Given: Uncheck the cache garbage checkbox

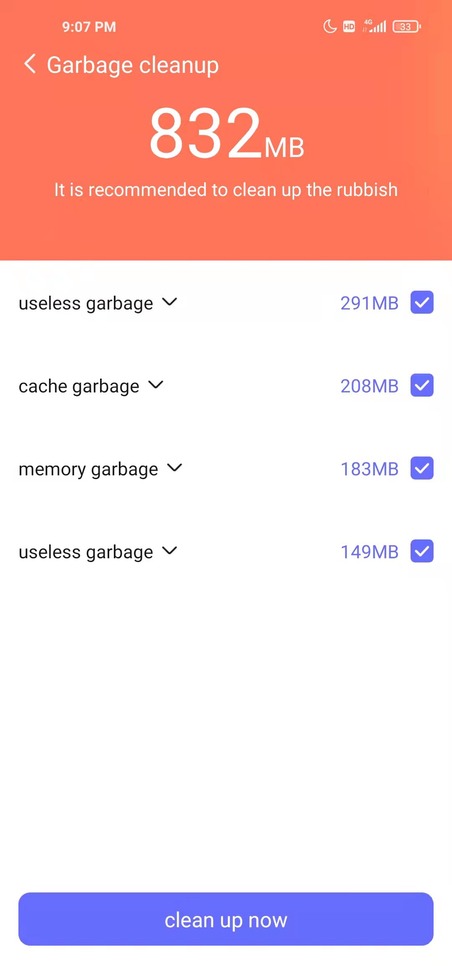Looking at the screenshot, I should pyautogui.click(x=421, y=385).
